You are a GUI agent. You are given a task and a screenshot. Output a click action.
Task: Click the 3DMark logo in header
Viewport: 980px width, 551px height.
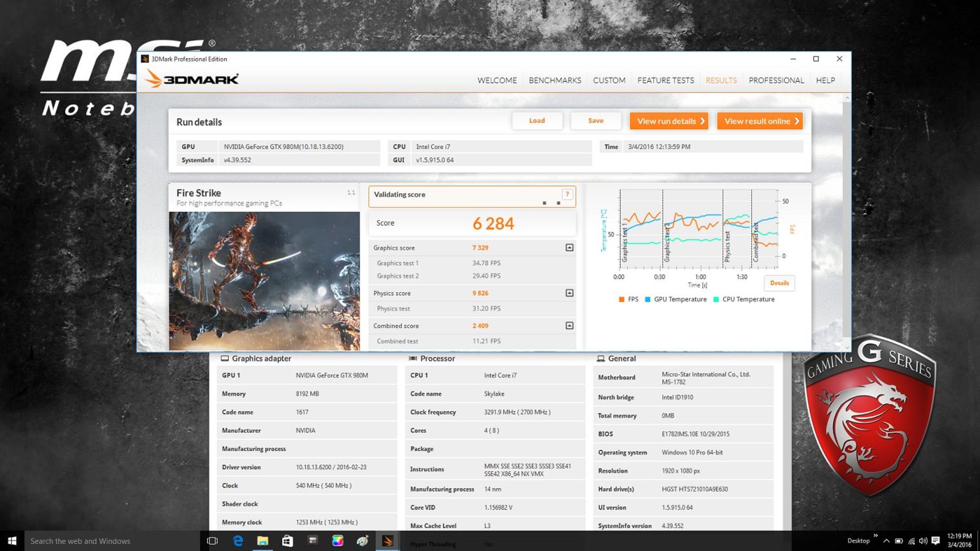pyautogui.click(x=192, y=79)
